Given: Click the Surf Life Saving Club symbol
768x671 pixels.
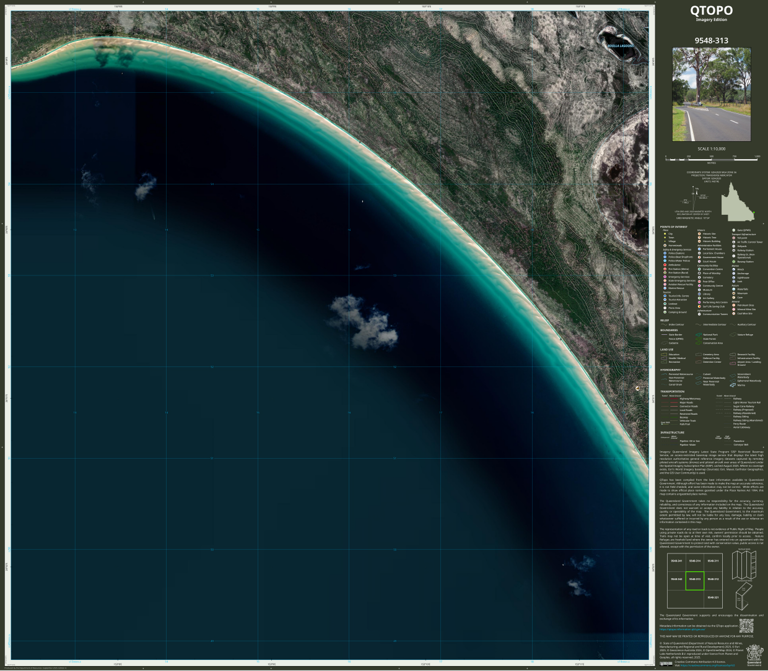Looking at the screenshot, I should pyautogui.click(x=699, y=307).
